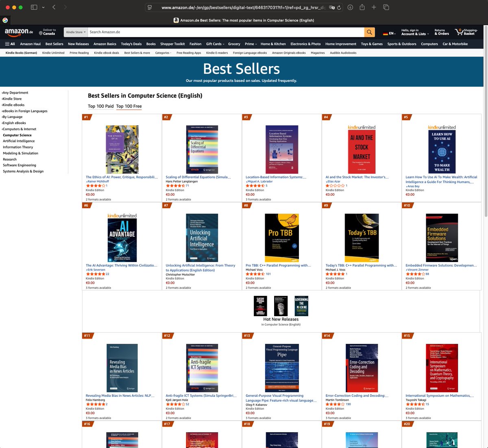The height and width of the screenshot is (448, 488).
Task: Open New Releases nav item
Action: click(x=78, y=44)
